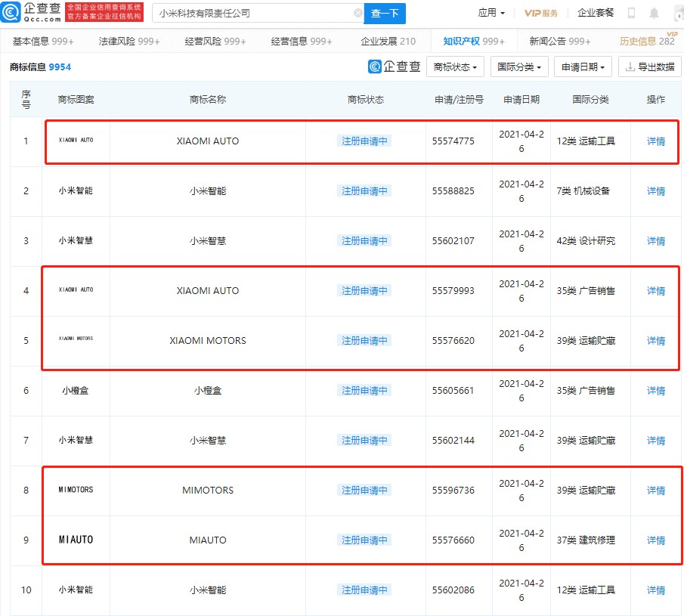
Task: Switch to 历史信息 tab
Action: 647,42
